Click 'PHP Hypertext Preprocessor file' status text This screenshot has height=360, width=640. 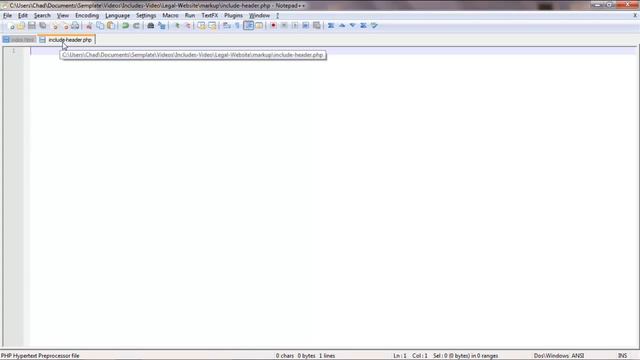pos(40,356)
